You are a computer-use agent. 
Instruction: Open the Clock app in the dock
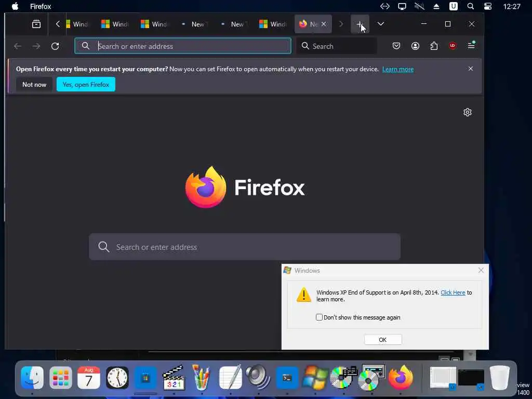point(117,378)
